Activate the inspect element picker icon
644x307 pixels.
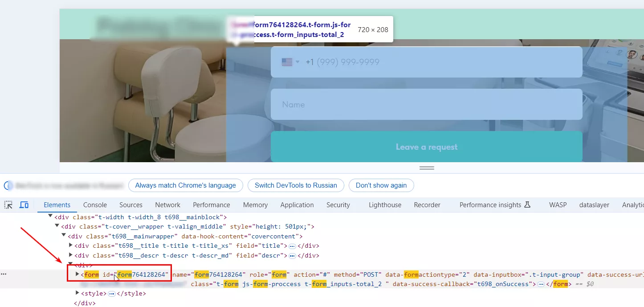(8, 205)
